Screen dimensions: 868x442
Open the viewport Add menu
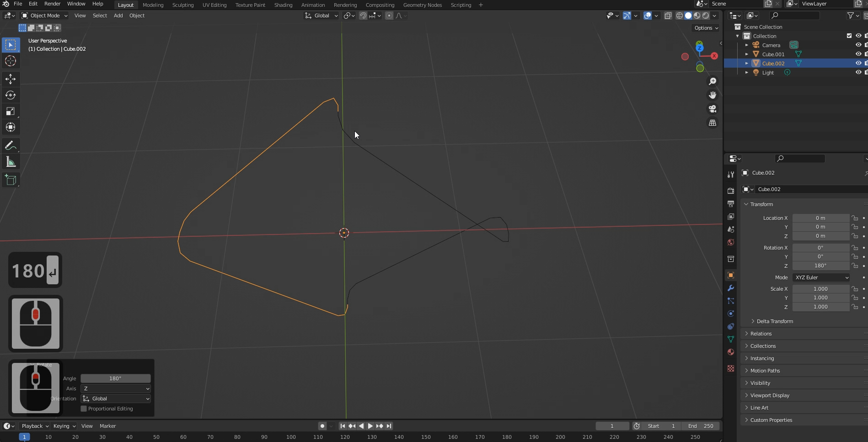[x=118, y=16]
